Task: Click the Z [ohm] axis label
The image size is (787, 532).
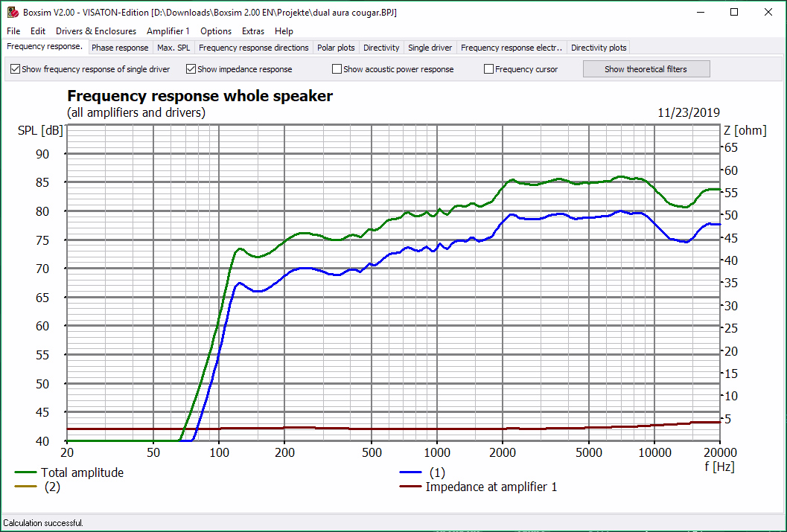Action: click(745, 131)
